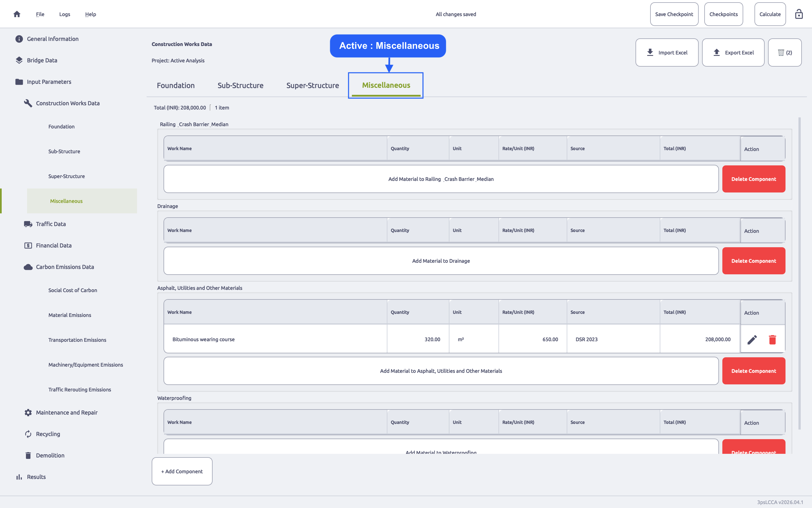812x508 pixels.
Task: Switch to the Sub-Structure tab
Action: [x=240, y=85]
